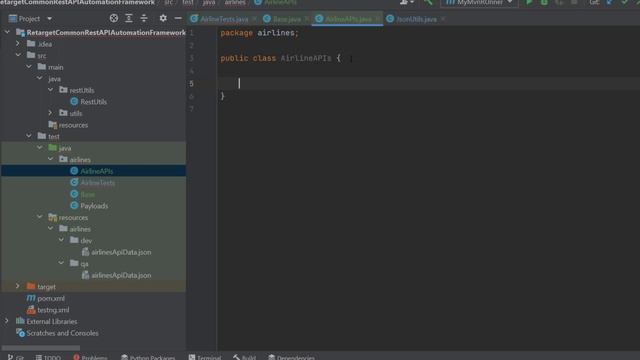Select testng.xml file
The width and height of the screenshot is (640, 360).
pos(53,310)
